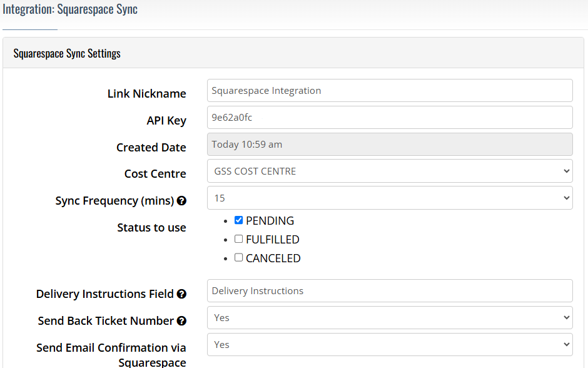Screen dimensions: 588x368
Task: Open the Cost Centre dropdown
Action: point(390,171)
